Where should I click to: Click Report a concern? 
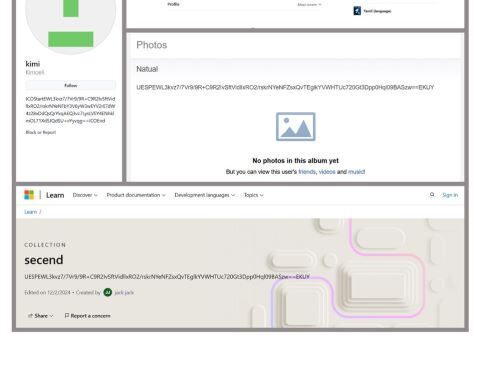point(87,316)
